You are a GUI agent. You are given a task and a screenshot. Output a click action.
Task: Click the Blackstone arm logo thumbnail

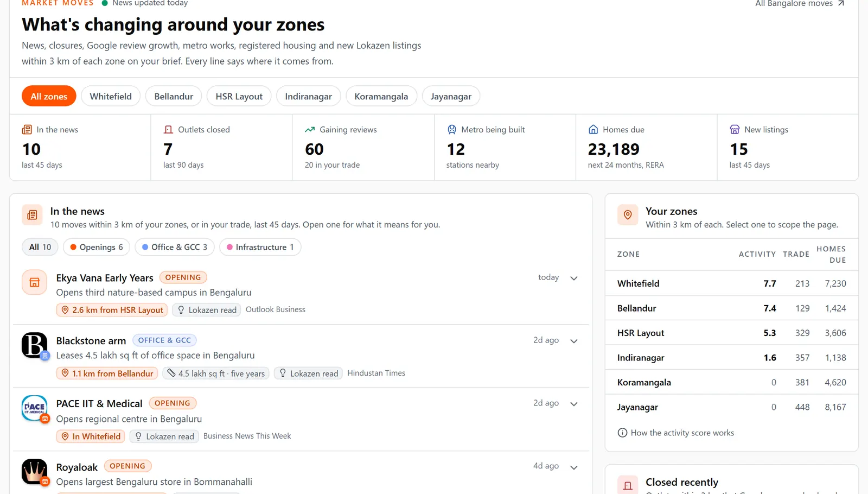click(x=34, y=345)
